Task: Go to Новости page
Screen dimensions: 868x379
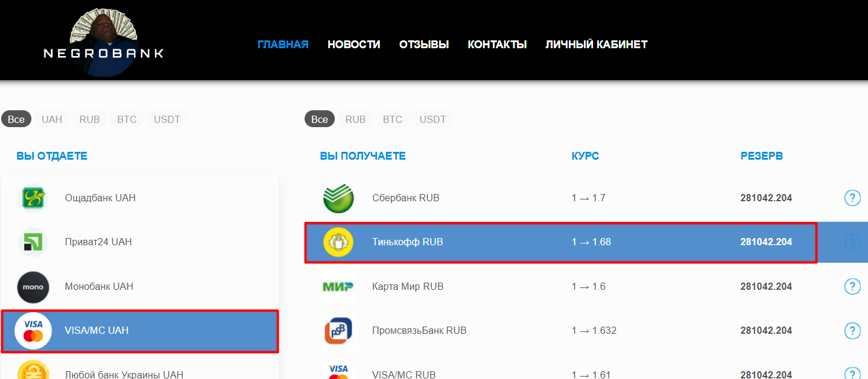Action: [x=354, y=45]
